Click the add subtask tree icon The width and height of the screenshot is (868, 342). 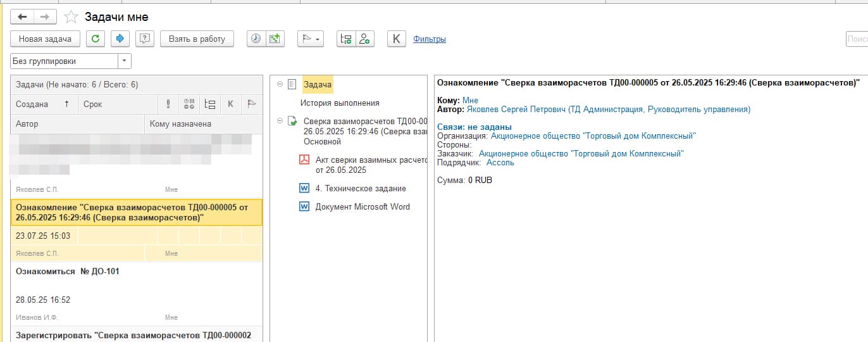point(346,39)
